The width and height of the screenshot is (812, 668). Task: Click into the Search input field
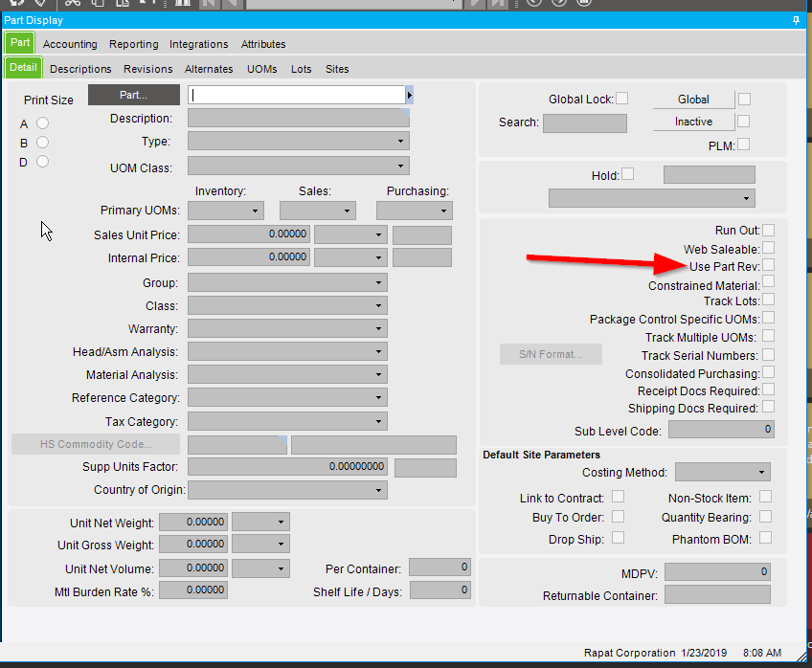tap(584, 122)
